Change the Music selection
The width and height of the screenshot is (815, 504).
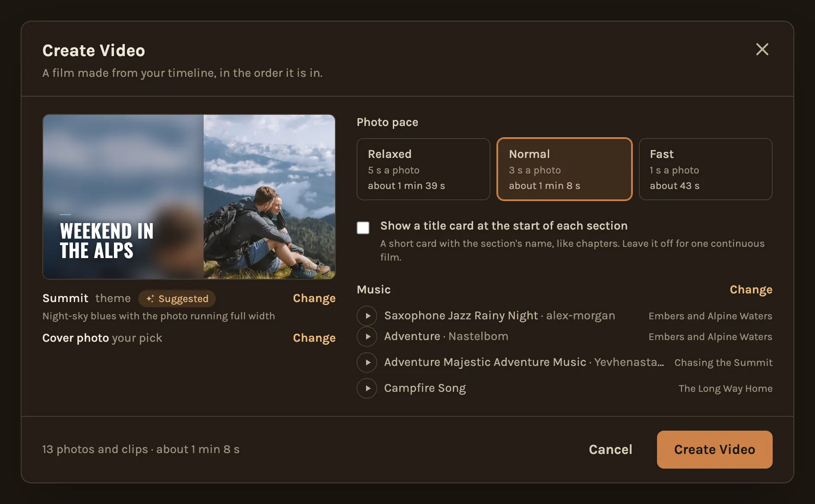pos(751,290)
